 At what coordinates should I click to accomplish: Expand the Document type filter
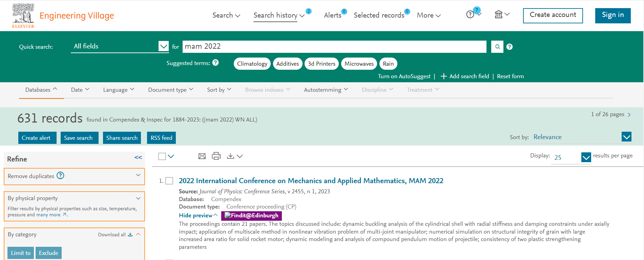171,90
